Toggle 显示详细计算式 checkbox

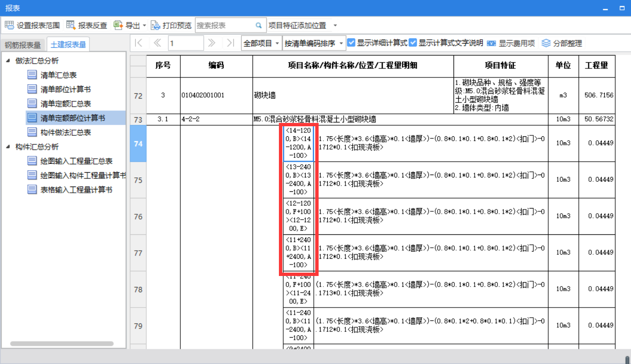pos(352,43)
